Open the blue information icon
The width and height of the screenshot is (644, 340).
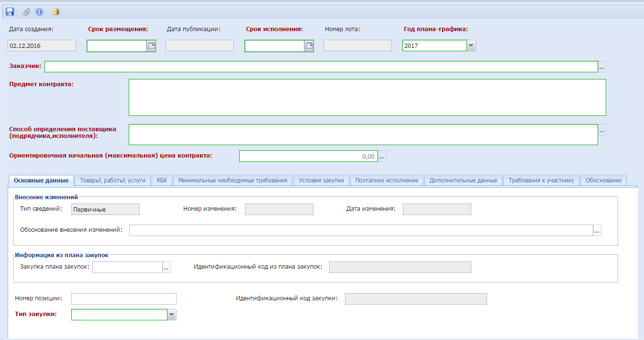click(39, 11)
